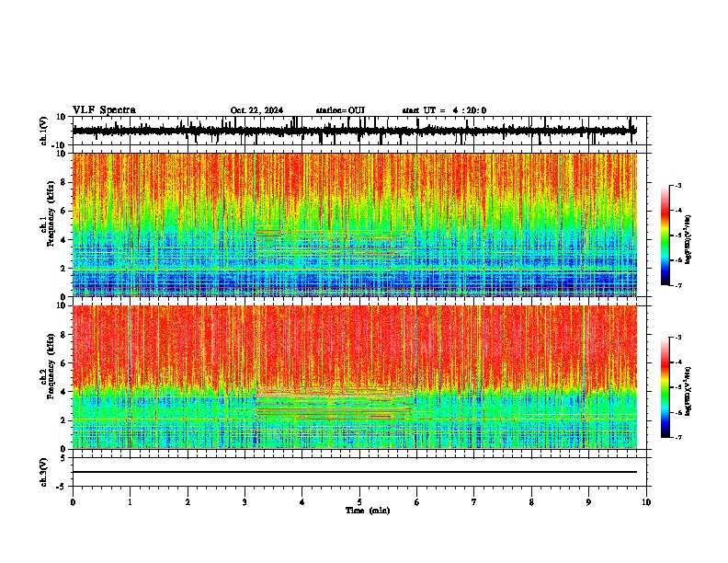Click the ch.1 spectrogram color scale bar
The width and height of the screenshot is (728, 563).
click(x=665, y=236)
